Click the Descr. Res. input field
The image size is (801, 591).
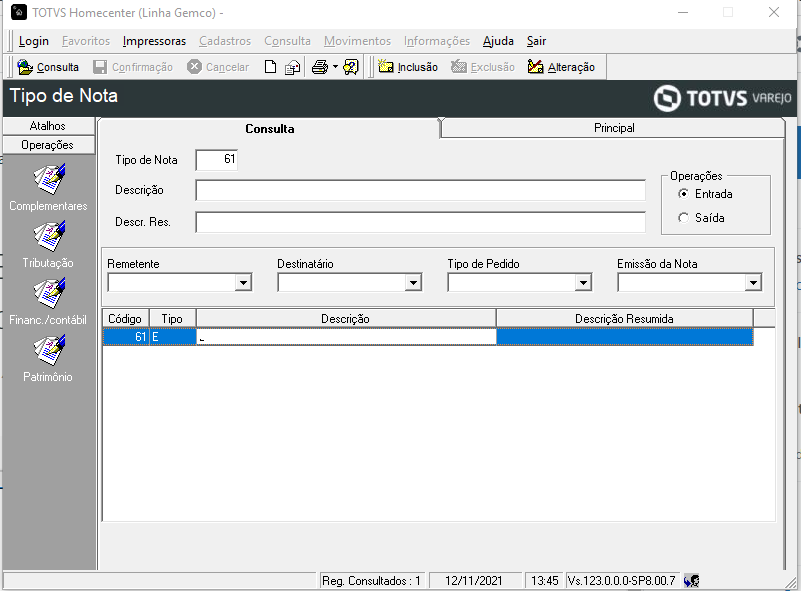point(420,222)
